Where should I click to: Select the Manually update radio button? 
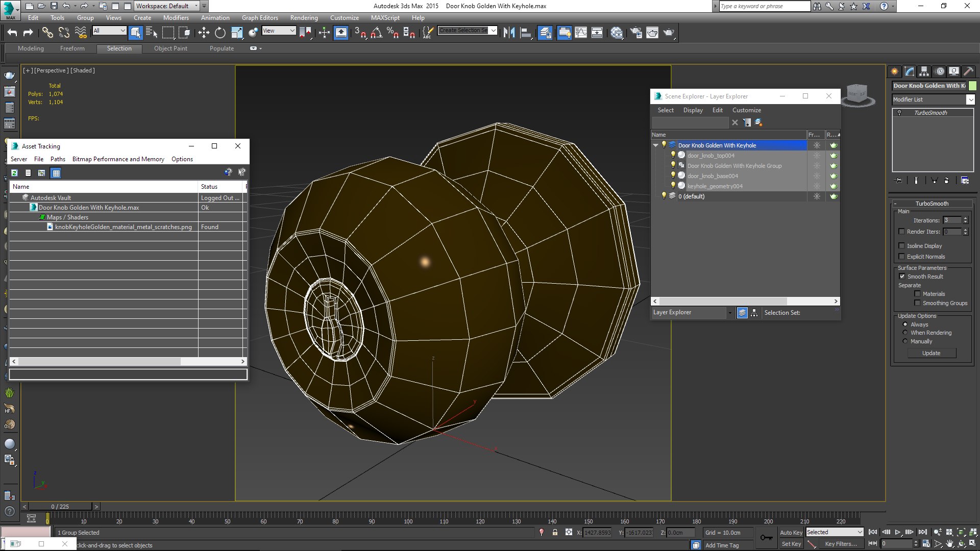(x=905, y=341)
